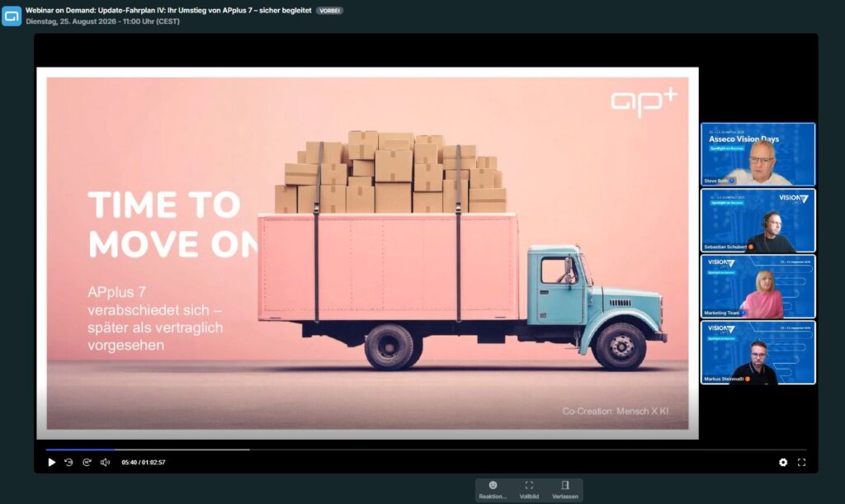Select Markus Steinmaßl's video thumbnail
This screenshot has width=845, height=504.
(x=758, y=353)
